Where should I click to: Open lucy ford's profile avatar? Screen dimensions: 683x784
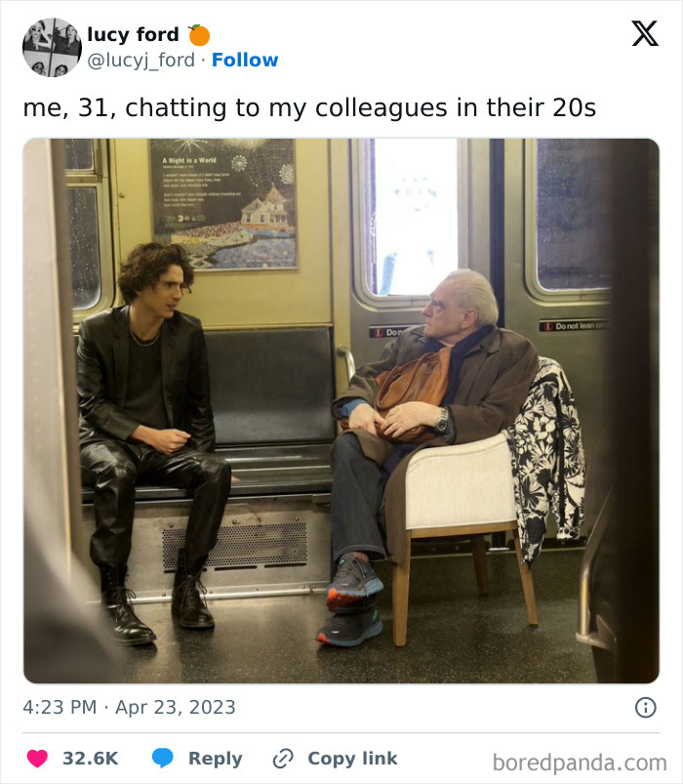pos(52,48)
